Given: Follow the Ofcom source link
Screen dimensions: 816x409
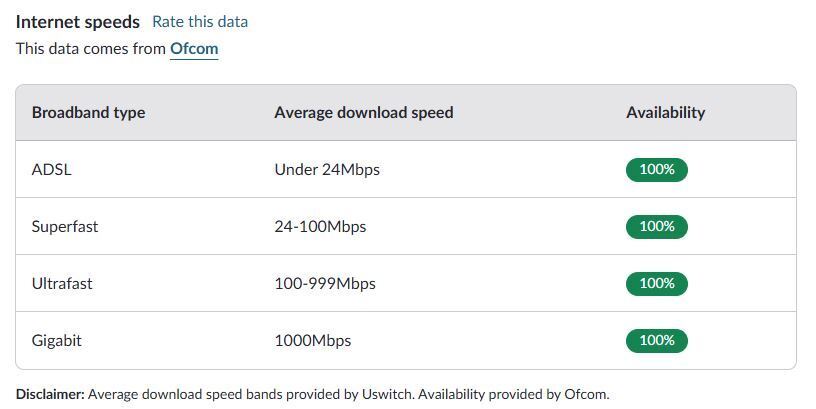Looking at the screenshot, I should point(194,48).
